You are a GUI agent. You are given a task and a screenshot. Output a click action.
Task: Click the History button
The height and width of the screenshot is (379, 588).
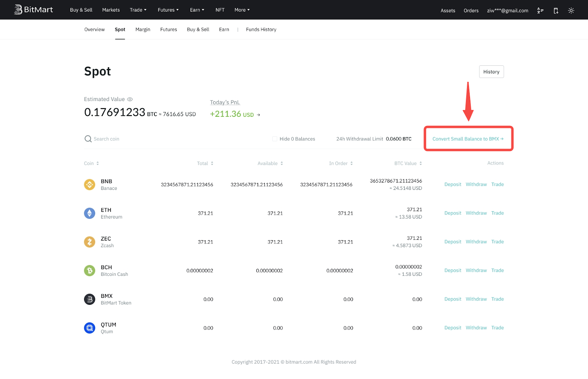[x=491, y=72]
